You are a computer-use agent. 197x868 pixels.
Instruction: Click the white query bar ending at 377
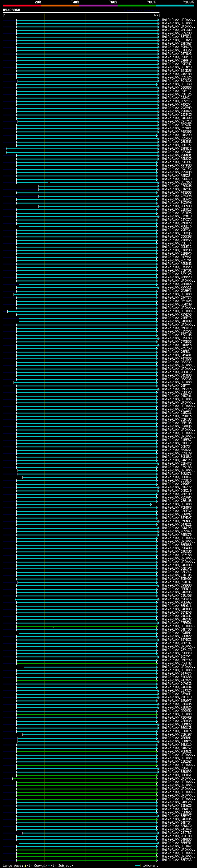click(x=81, y=12)
